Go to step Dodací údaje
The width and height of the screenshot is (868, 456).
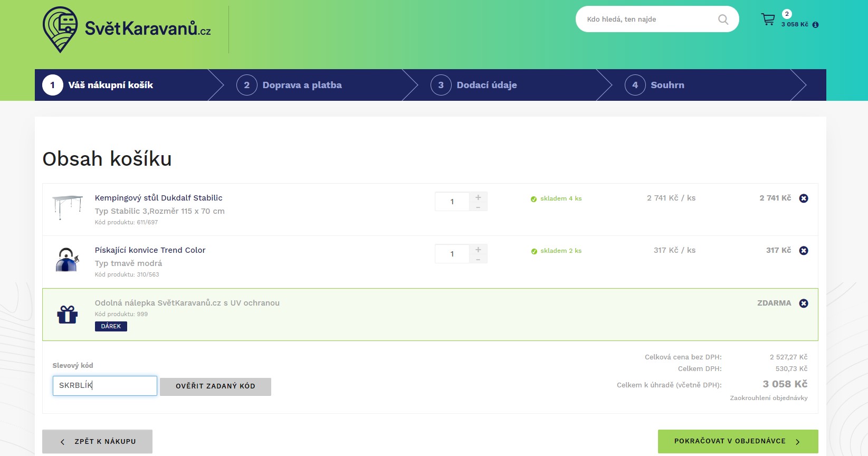coord(474,85)
